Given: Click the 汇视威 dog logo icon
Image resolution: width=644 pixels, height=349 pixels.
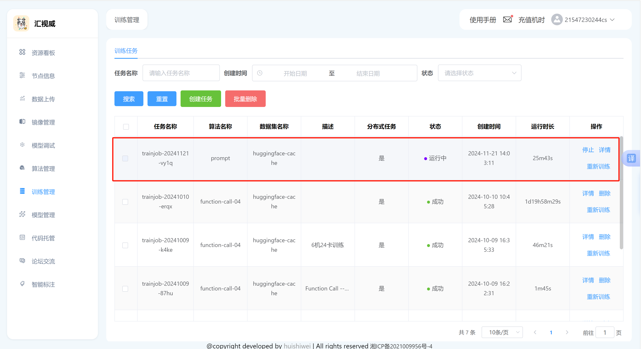Looking at the screenshot, I should 21,24.
